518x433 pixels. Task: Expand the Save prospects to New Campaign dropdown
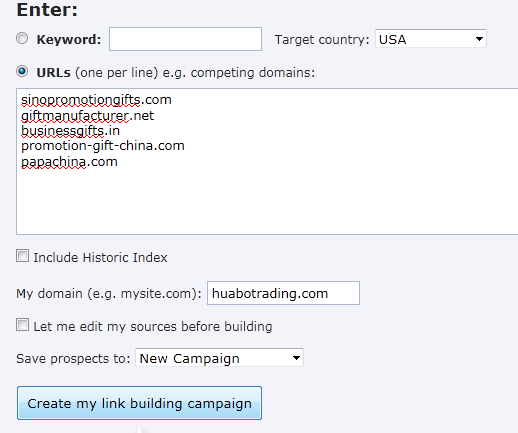219,358
